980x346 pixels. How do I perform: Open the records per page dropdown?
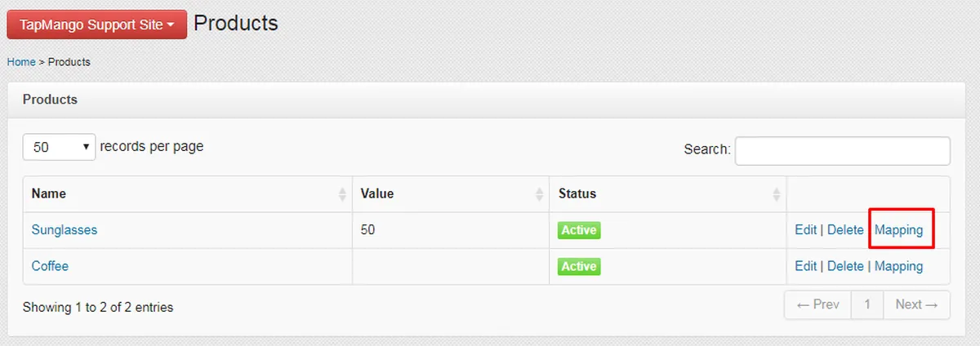pos(60,148)
